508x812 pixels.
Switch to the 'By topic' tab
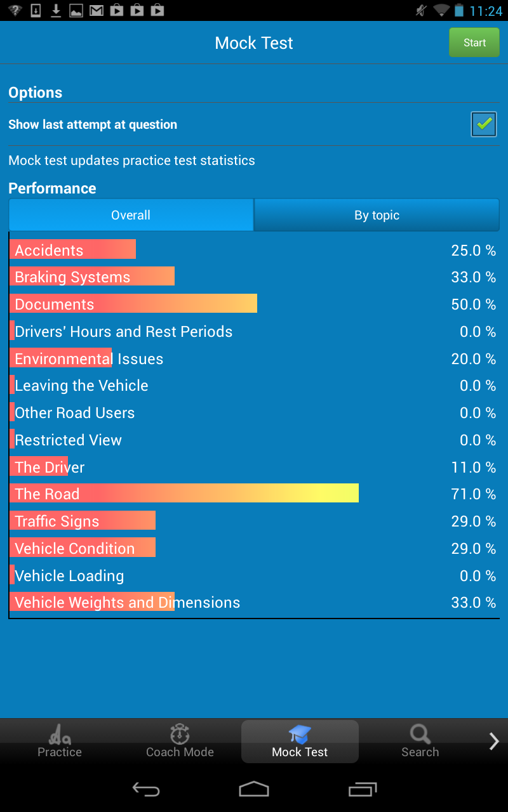pos(376,215)
